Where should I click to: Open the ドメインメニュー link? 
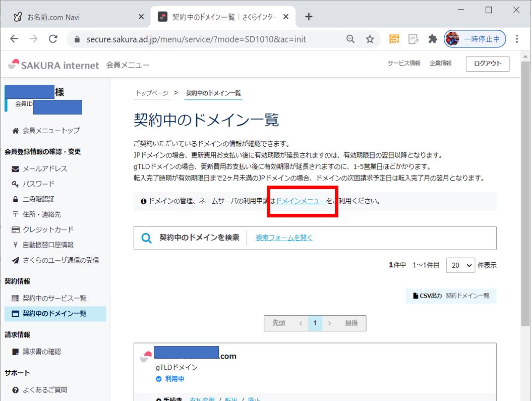[x=301, y=201]
